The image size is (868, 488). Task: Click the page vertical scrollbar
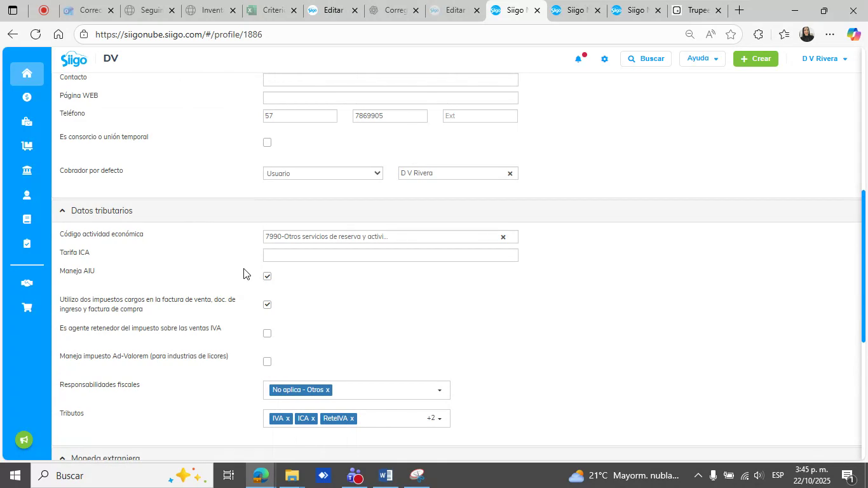(x=863, y=266)
